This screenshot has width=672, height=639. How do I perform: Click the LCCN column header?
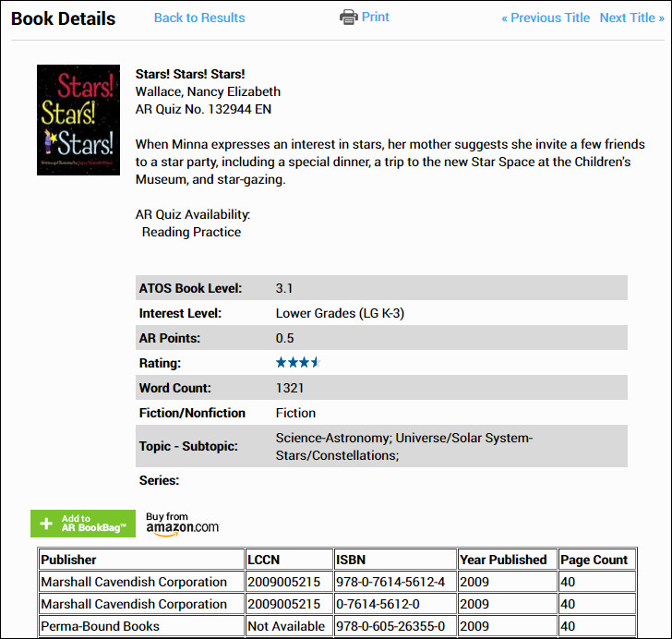(x=290, y=560)
